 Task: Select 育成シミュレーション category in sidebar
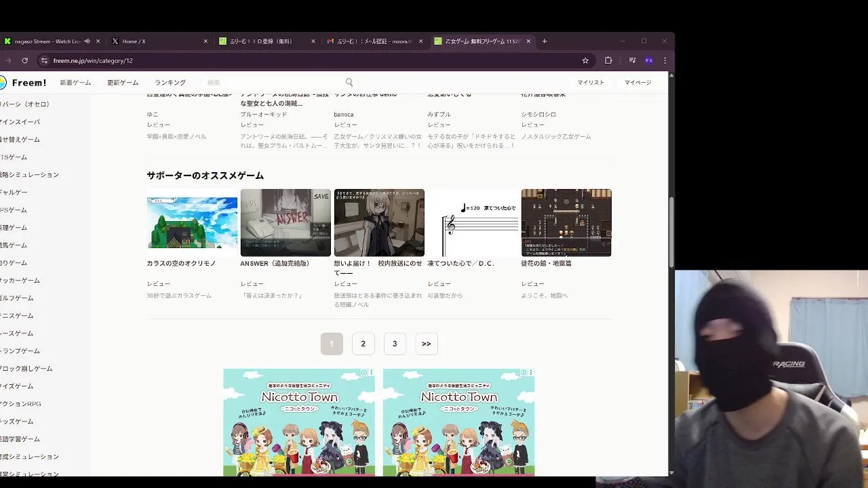(x=29, y=457)
